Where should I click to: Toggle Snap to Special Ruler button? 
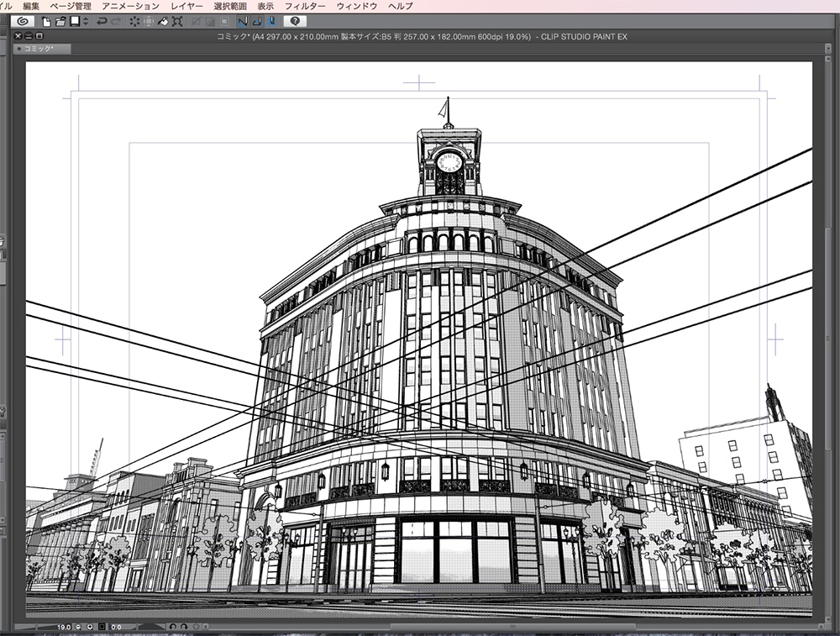pyautogui.click(x=257, y=21)
